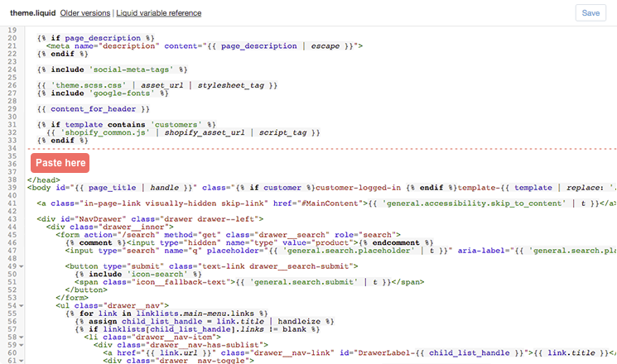Click the red Paste here label
Image resolution: width=617 pixels, height=364 pixels.
click(60, 163)
